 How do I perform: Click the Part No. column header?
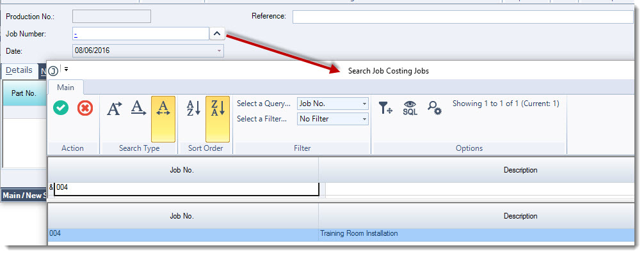tap(24, 93)
